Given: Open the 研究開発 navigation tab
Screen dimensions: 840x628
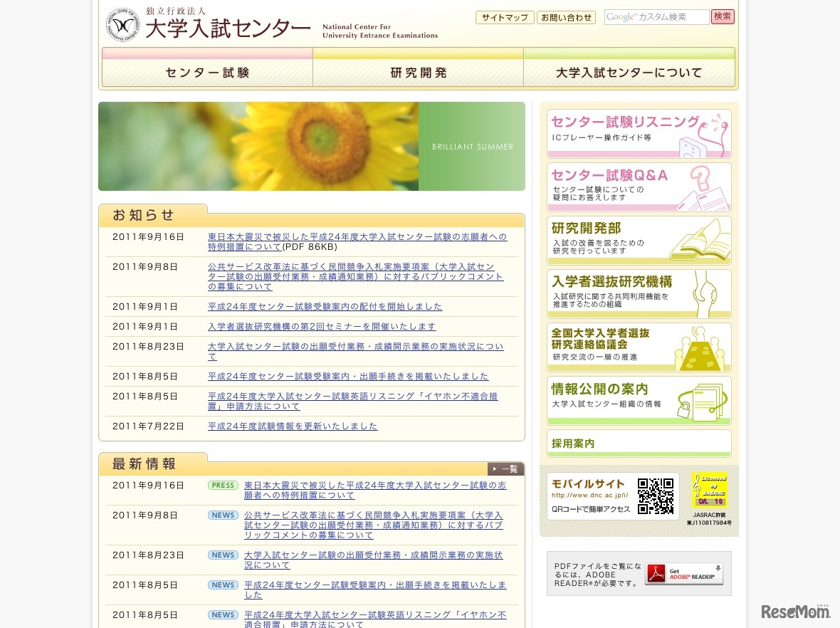Looking at the screenshot, I should tap(417, 72).
